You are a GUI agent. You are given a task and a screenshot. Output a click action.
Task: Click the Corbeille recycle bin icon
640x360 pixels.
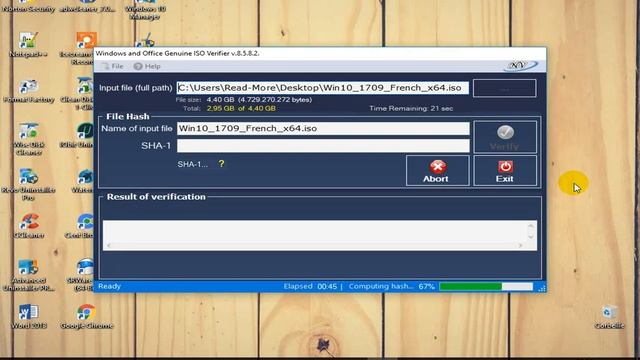click(x=609, y=317)
